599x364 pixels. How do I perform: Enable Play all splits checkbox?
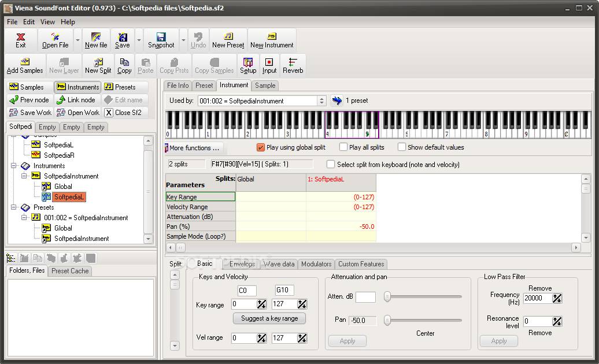pyautogui.click(x=343, y=147)
